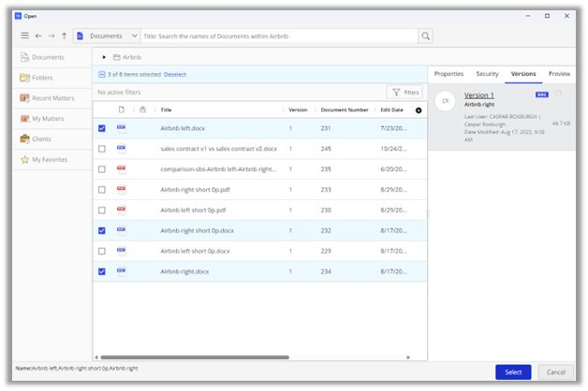This screenshot has height=391, width=588.
Task: Toggle the select-all indicator in selection bar
Action: [101, 75]
